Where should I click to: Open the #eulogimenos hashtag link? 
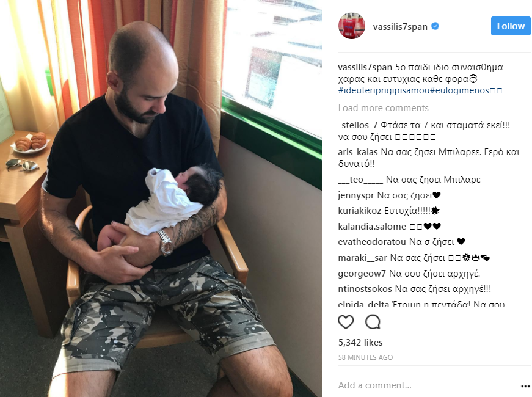459,90
